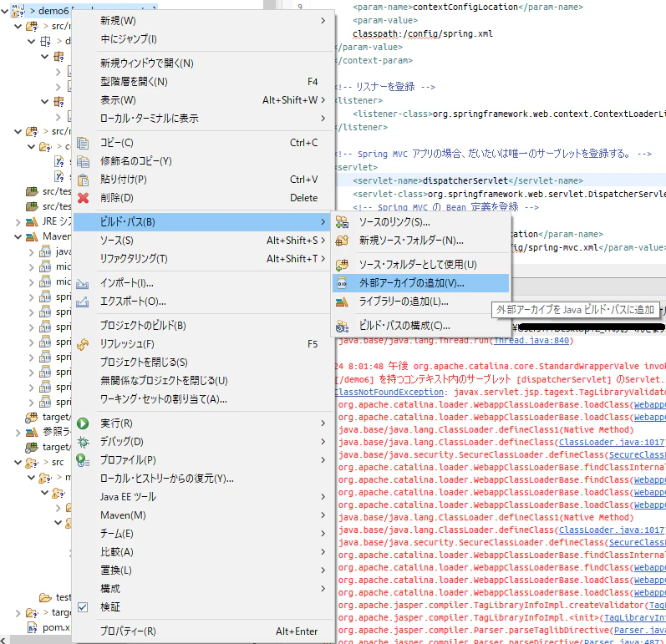Click the refresh icon beside リフレッシュ(F)
This screenshot has height=644, width=666.
pos(83,344)
